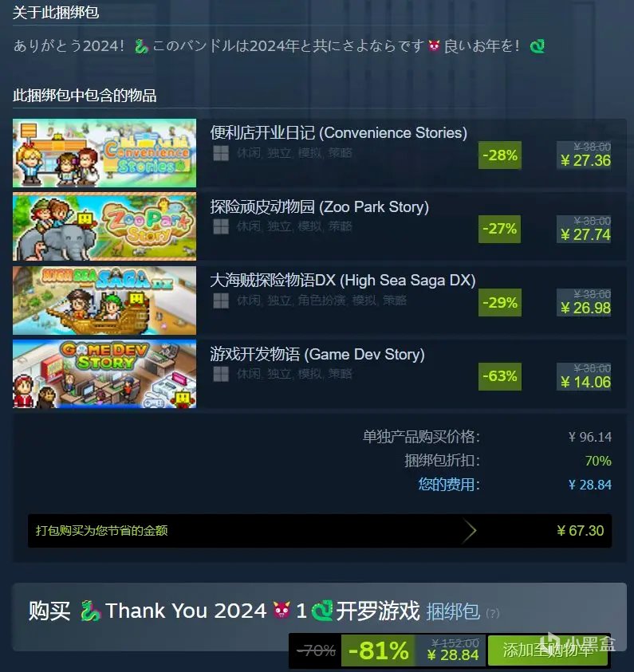Click green snake emoji in bundle purchase title
Viewport: 634px width, 672px height.
90,611
